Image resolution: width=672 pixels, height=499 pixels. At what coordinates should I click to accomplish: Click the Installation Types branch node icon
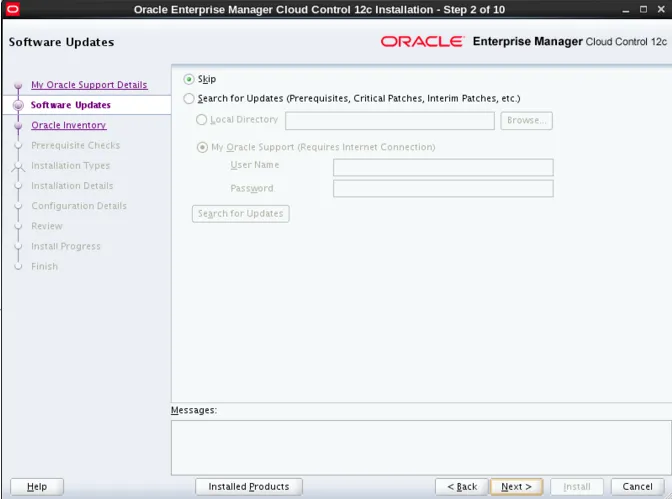pos(18,166)
